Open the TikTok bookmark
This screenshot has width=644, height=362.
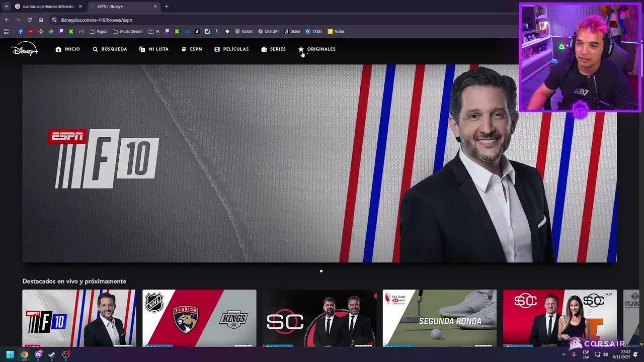pyautogui.click(x=197, y=31)
